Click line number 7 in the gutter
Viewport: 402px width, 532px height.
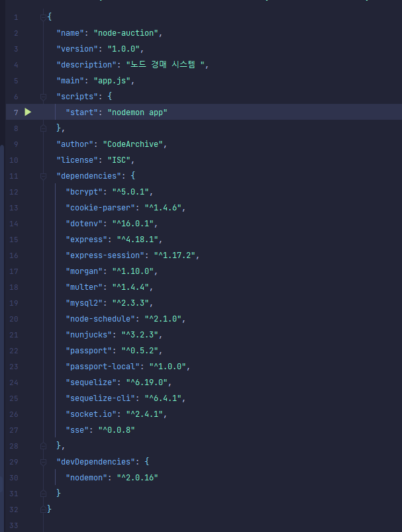pyautogui.click(x=16, y=112)
